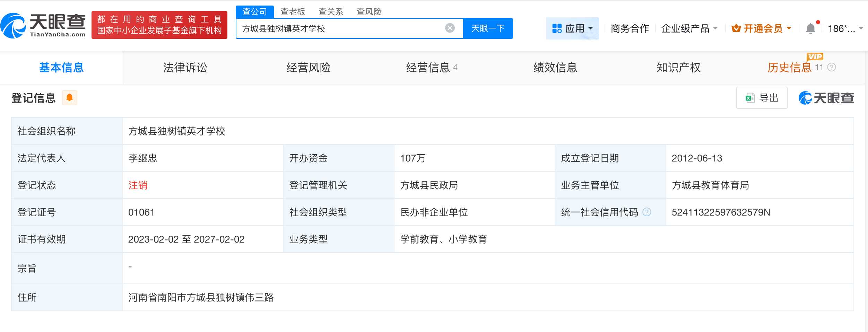Open the 应用 dropdown
The image size is (868, 332).
coord(573,28)
